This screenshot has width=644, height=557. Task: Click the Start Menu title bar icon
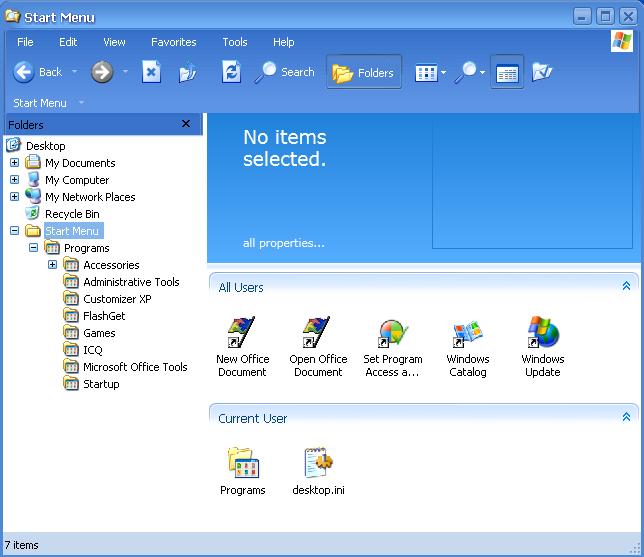tap(12, 16)
